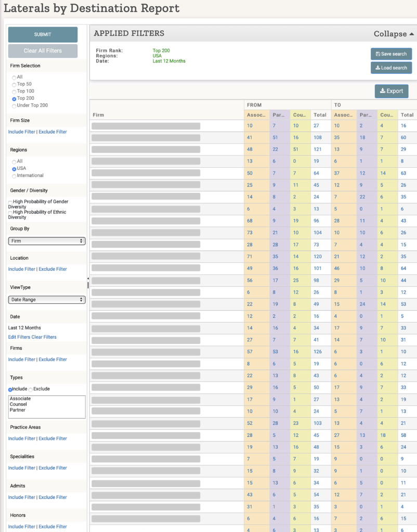Export the laterals report
This screenshot has height=532, width=417.
(x=391, y=91)
